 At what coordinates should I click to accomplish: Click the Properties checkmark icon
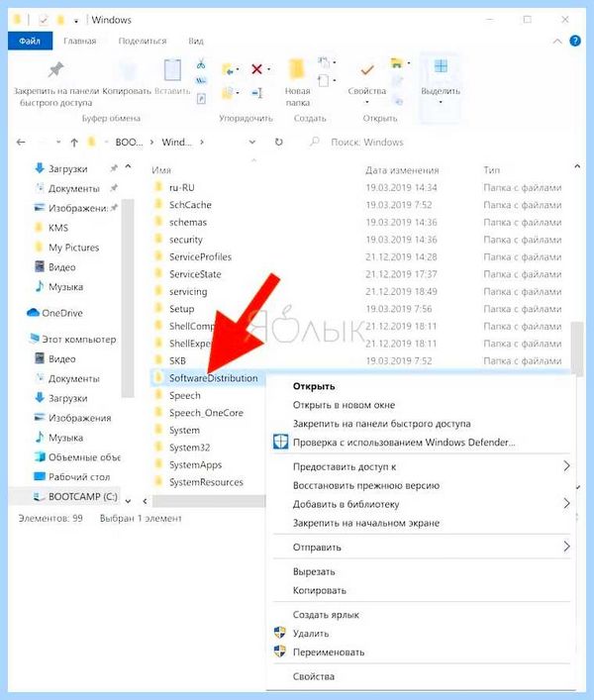pyautogui.click(x=367, y=70)
